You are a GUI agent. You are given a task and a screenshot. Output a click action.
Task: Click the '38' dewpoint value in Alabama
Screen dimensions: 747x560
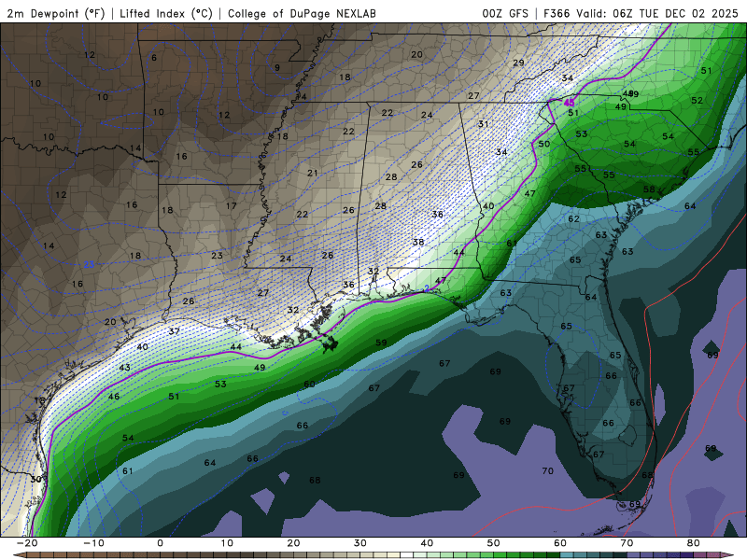pyautogui.click(x=418, y=242)
